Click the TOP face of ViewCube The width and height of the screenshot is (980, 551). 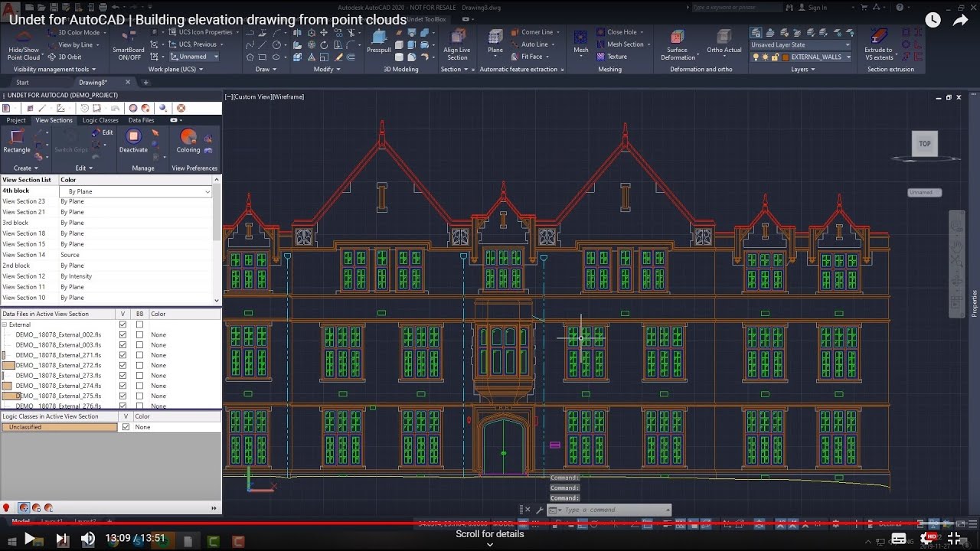pos(925,144)
